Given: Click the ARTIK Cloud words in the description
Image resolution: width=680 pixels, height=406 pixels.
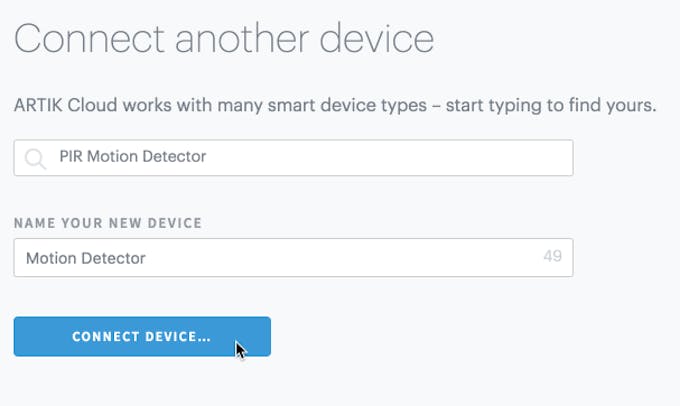Looking at the screenshot, I should click(x=65, y=105).
